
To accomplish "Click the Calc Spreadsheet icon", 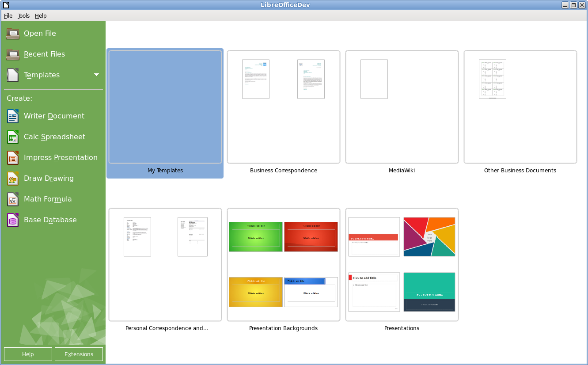I will coord(13,137).
